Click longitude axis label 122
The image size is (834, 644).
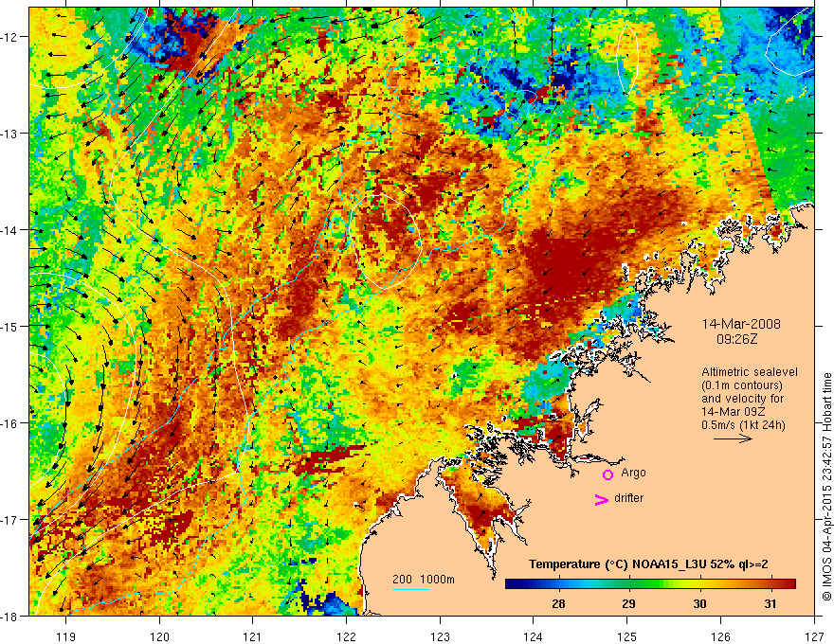tap(346, 636)
